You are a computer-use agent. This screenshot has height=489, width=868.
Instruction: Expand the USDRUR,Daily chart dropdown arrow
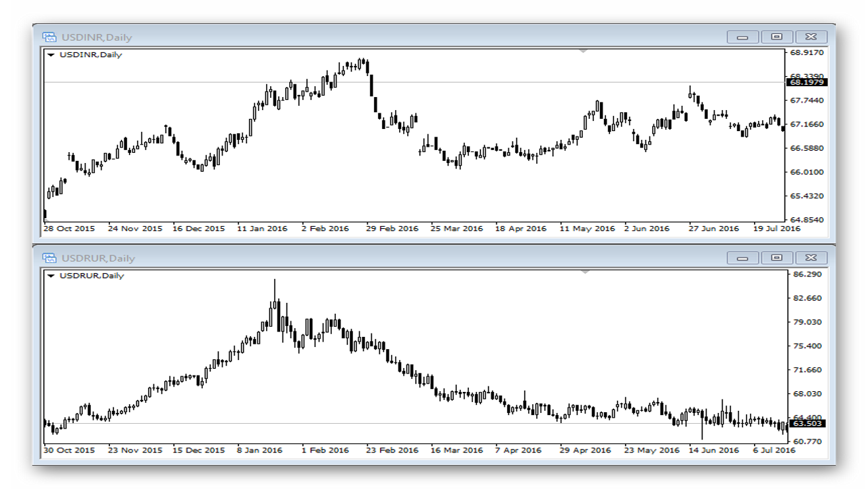(x=51, y=276)
